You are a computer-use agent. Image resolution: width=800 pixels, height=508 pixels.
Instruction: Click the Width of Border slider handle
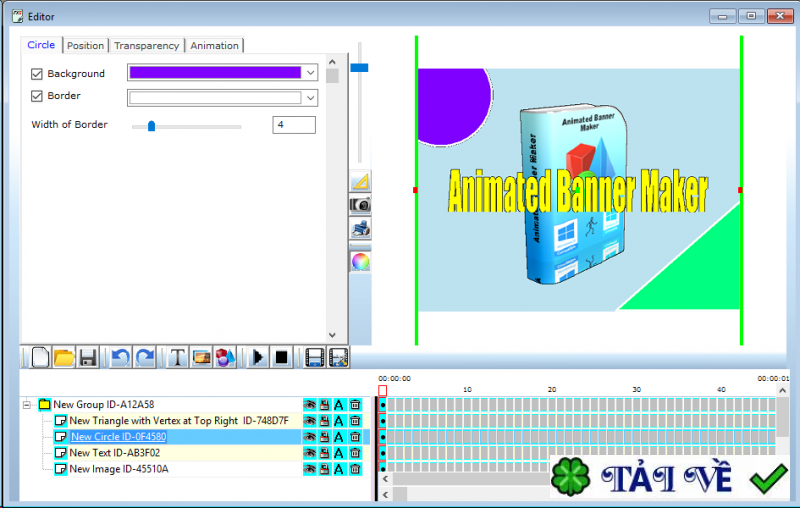coord(151,126)
